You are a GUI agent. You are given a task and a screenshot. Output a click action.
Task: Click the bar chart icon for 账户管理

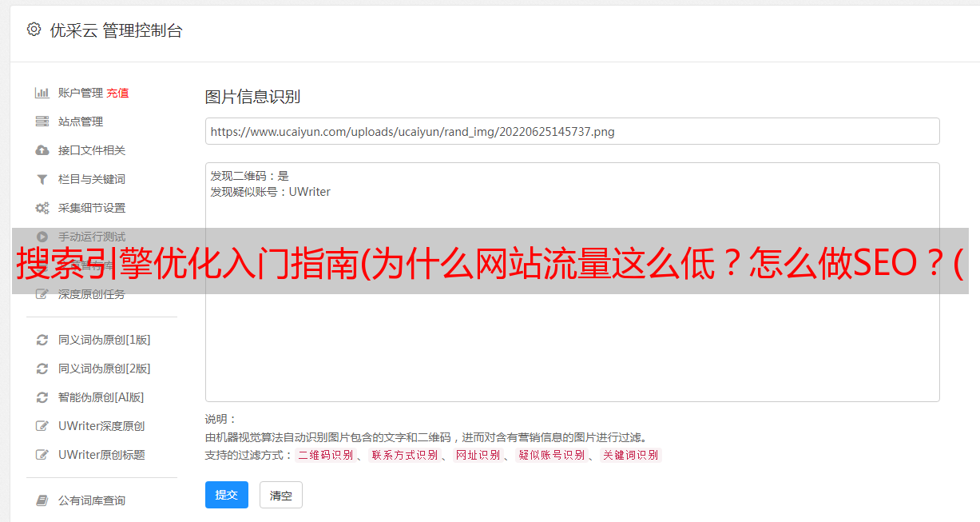pyautogui.click(x=42, y=93)
